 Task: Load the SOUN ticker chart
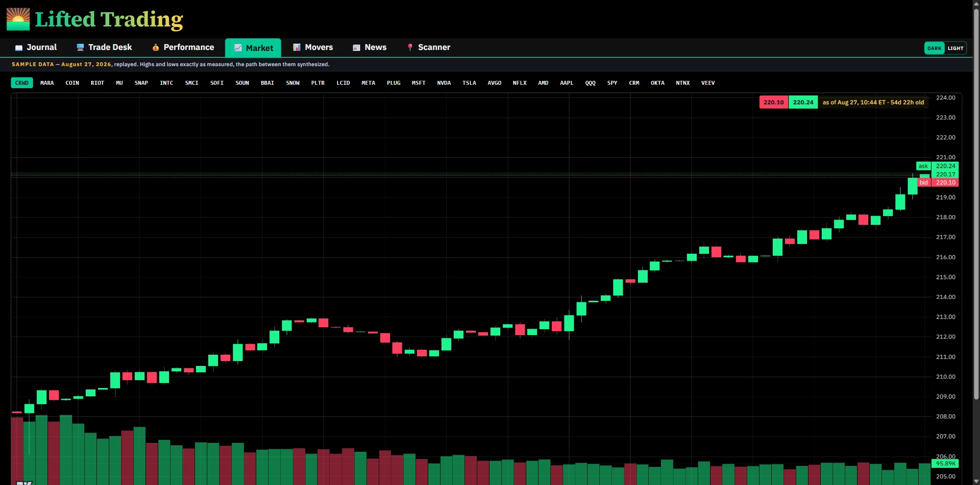243,83
